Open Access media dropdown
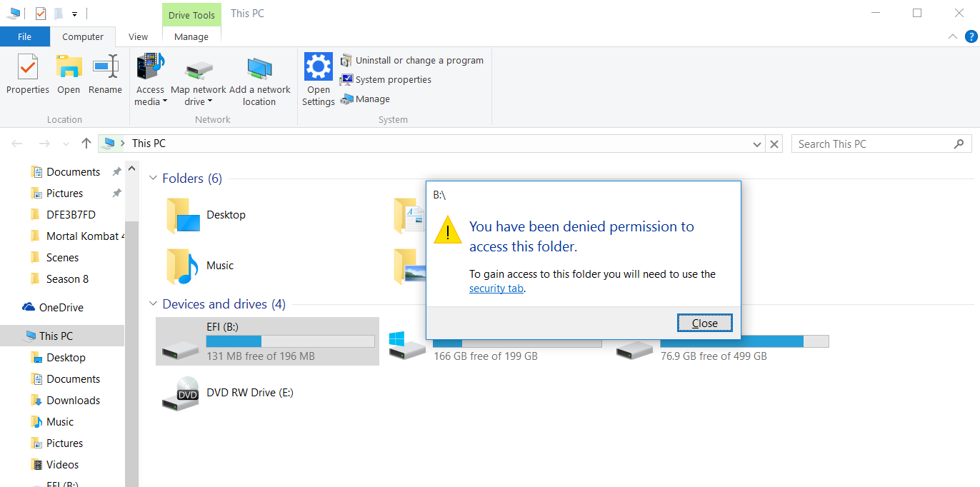This screenshot has height=487, width=980. point(150,79)
